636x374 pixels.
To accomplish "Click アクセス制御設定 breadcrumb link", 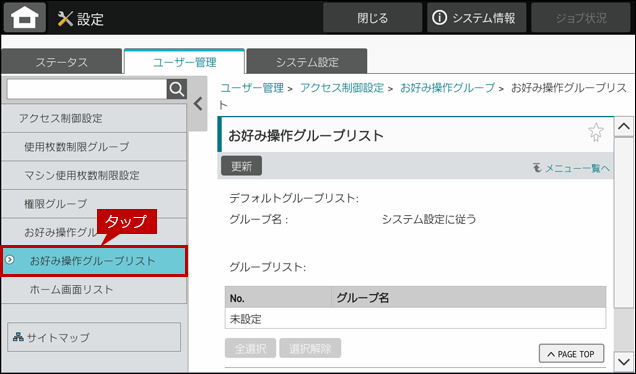I will (x=342, y=88).
